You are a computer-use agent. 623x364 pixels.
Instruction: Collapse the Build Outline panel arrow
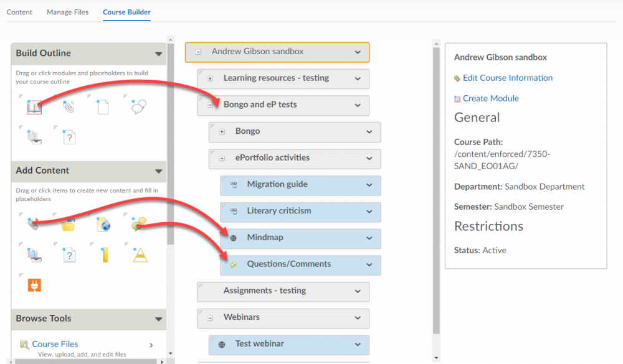tap(158, 54)
